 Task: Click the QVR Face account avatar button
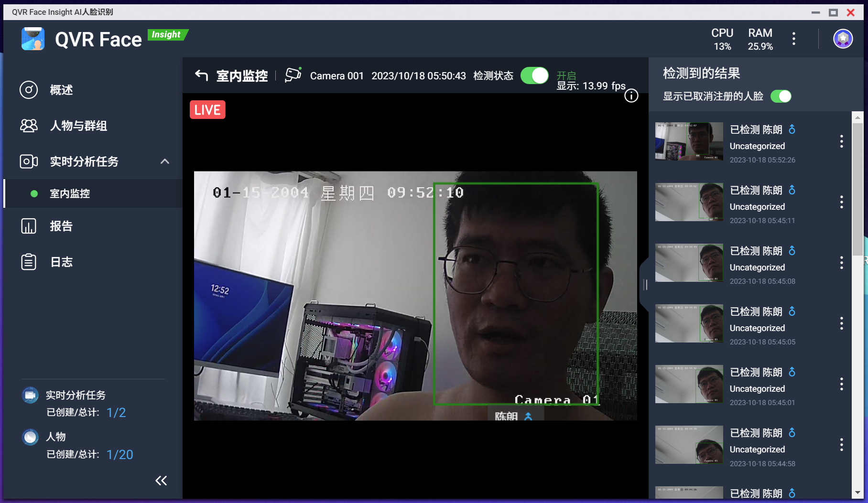[843, 39]
